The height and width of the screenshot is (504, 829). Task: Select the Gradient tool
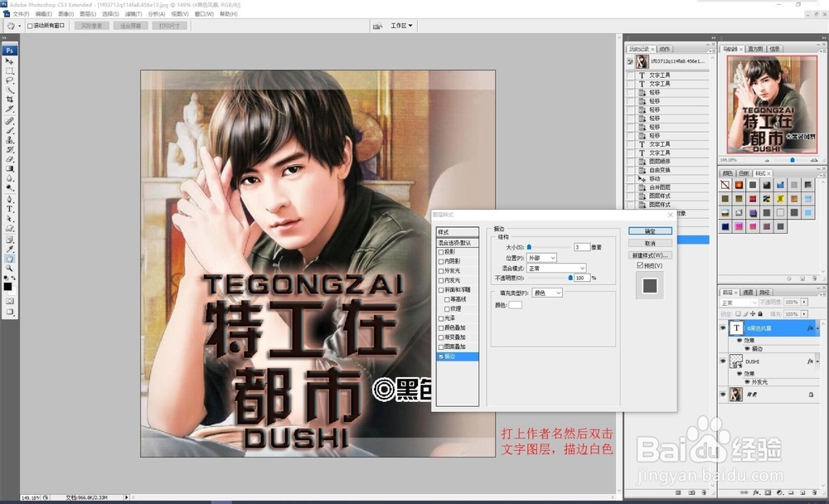tap(9, 169)
